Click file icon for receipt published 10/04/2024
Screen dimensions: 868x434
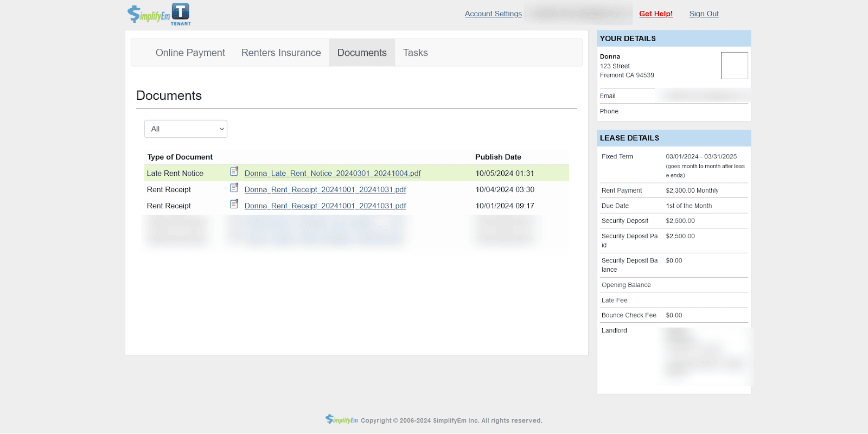(x=234, y=188)
